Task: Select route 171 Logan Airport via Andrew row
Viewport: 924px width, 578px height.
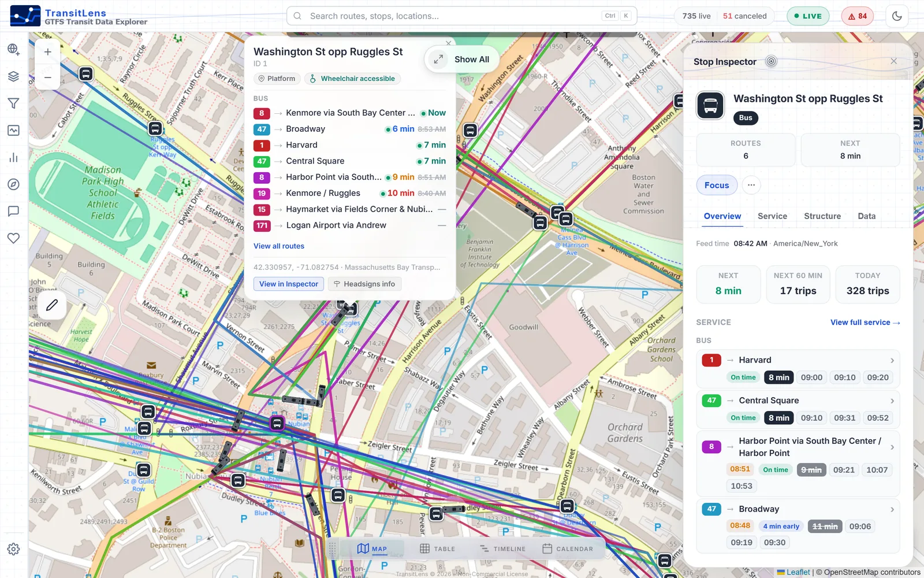Action: (350, 225)
